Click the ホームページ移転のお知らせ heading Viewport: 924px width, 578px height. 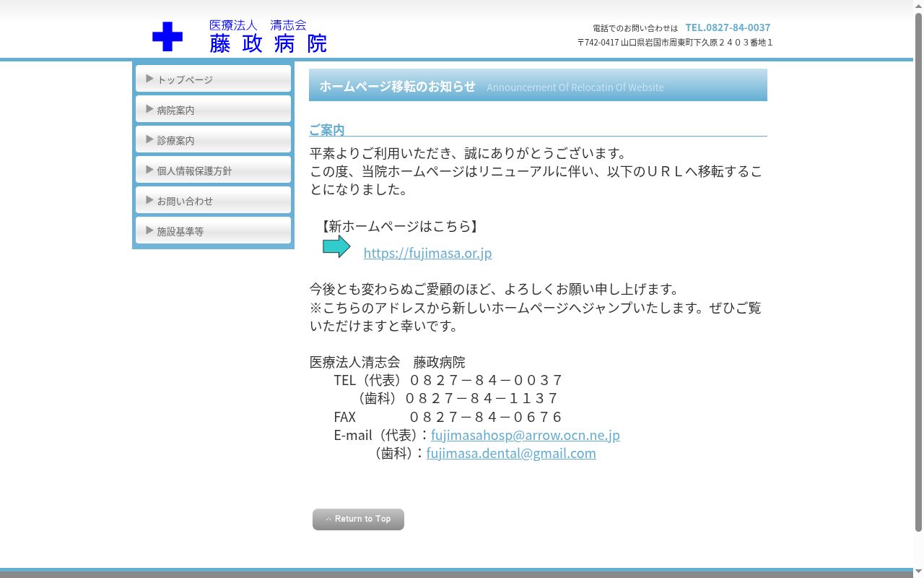(x=398, y=86)
